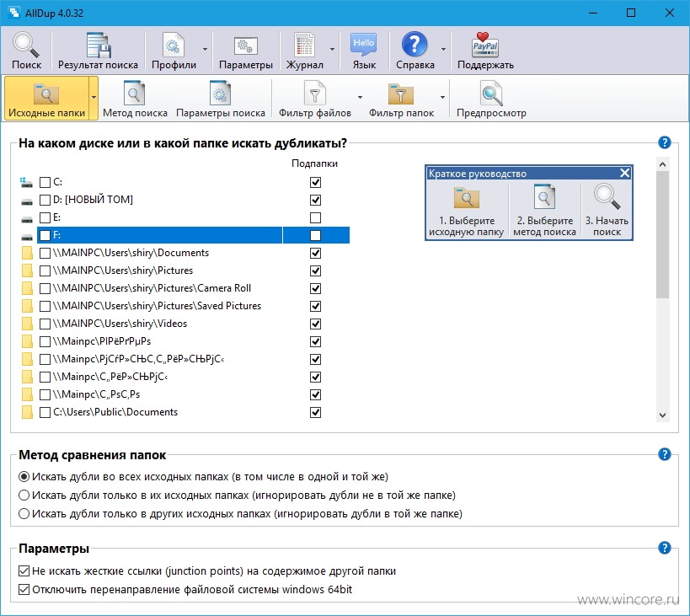Expand Профили dropdown arrow
The height and width of the screenshot is (616, 690).
pyautogui.click(x=205, y=49)
